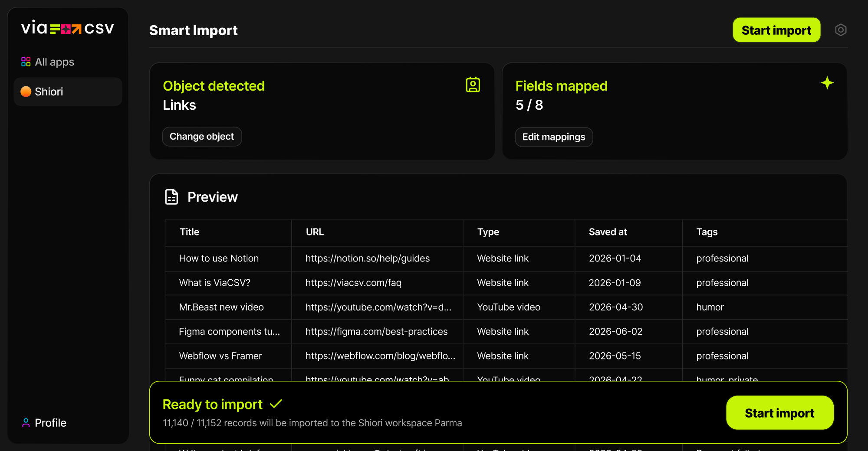The height and width of the screenshot is (451, 868).
Task: Click the URL column header
Action: pos(377,232)
